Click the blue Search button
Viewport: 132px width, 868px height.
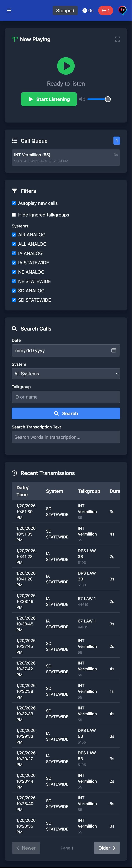point(66,413)
